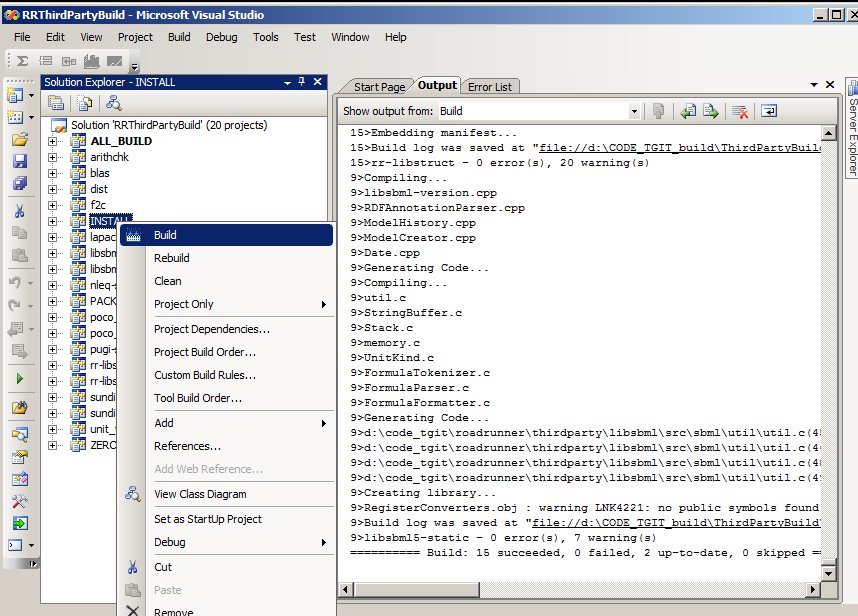Viewport: 858px width, 616px height.
Task: Click Clear All icon in Output toolbar
Action: [740, 111]
